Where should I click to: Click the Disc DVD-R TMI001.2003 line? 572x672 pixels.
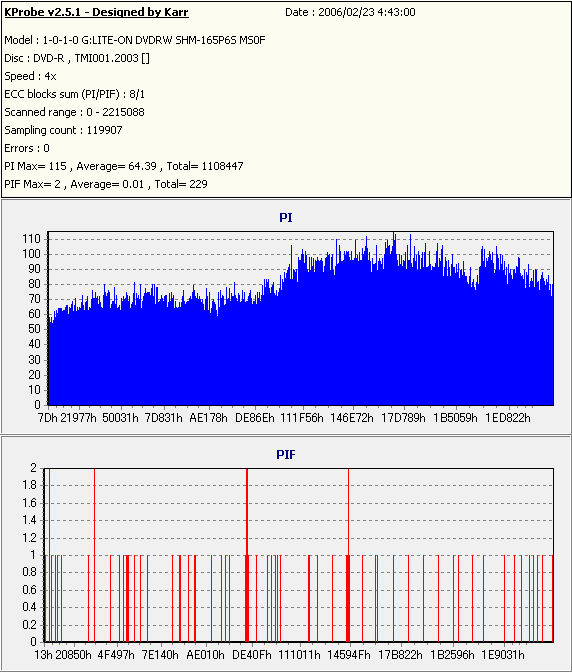[x=77, y=58]
